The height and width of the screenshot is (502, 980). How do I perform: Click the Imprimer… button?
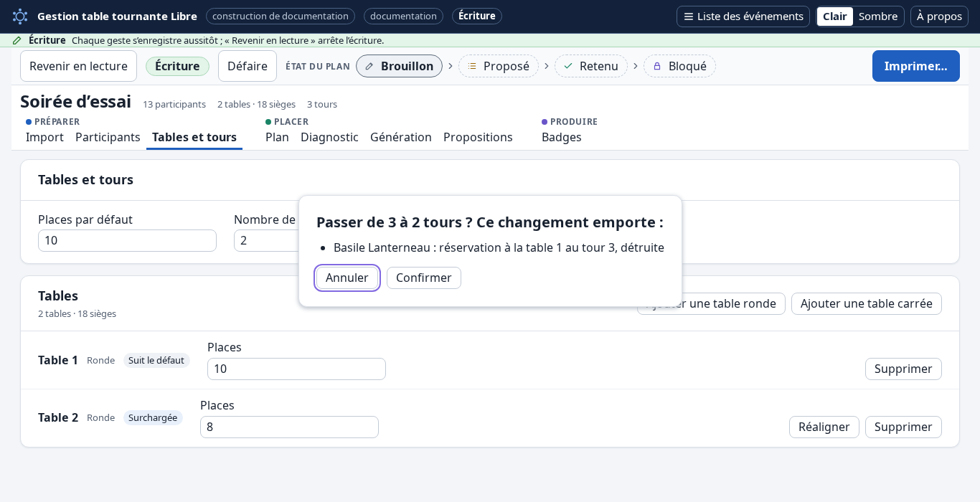pyautogui.click(x=916, y=66)
